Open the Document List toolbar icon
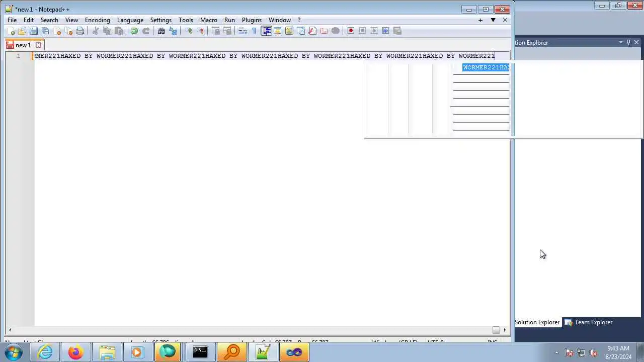644x362 pixels. [x=301, y=31]
